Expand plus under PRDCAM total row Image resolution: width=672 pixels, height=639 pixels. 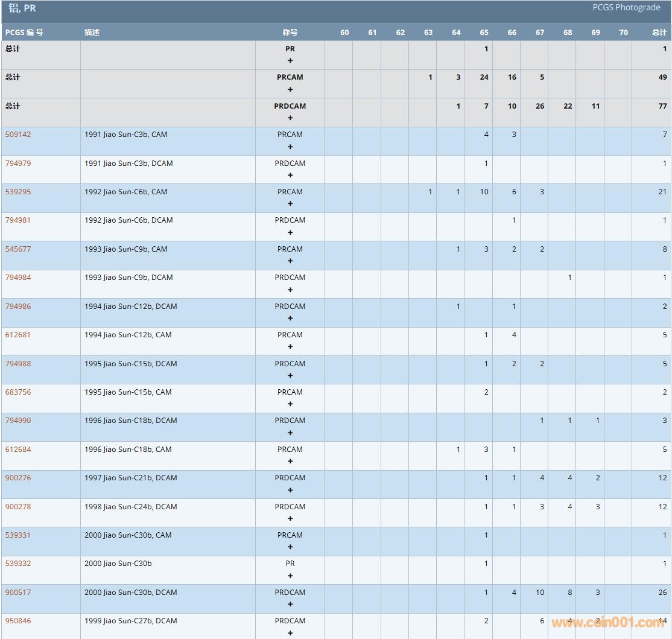click(290, 118)
